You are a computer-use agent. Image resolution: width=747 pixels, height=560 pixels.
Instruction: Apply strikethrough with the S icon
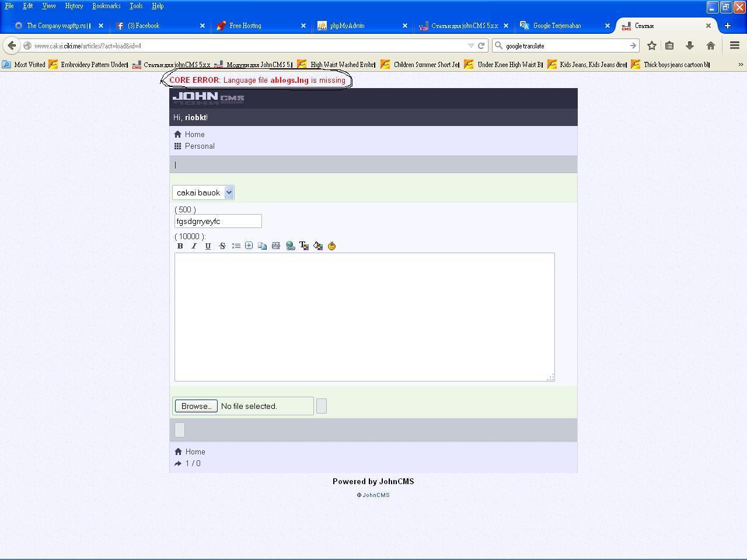point(222,246)
